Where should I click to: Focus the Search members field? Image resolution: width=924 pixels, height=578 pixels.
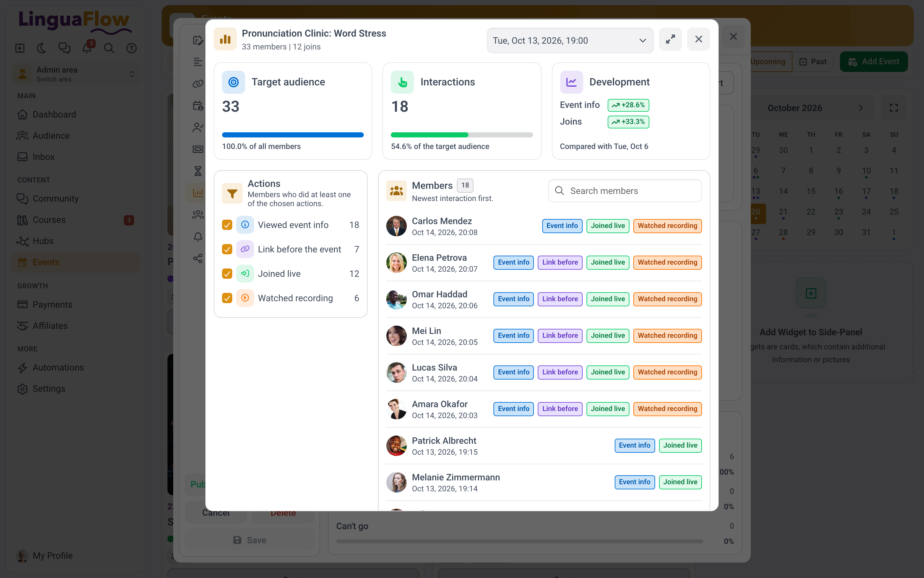click(x=625, y=191)
